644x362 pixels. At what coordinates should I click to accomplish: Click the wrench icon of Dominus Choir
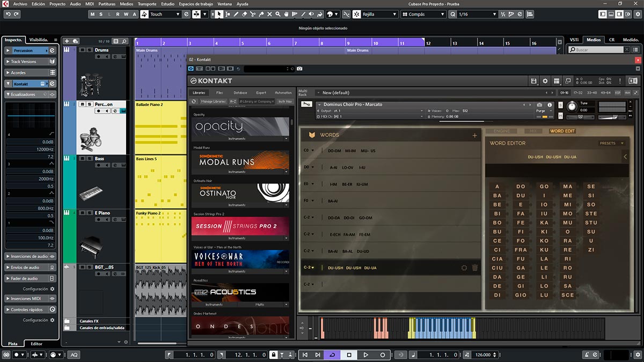click(x=306, y=104)
